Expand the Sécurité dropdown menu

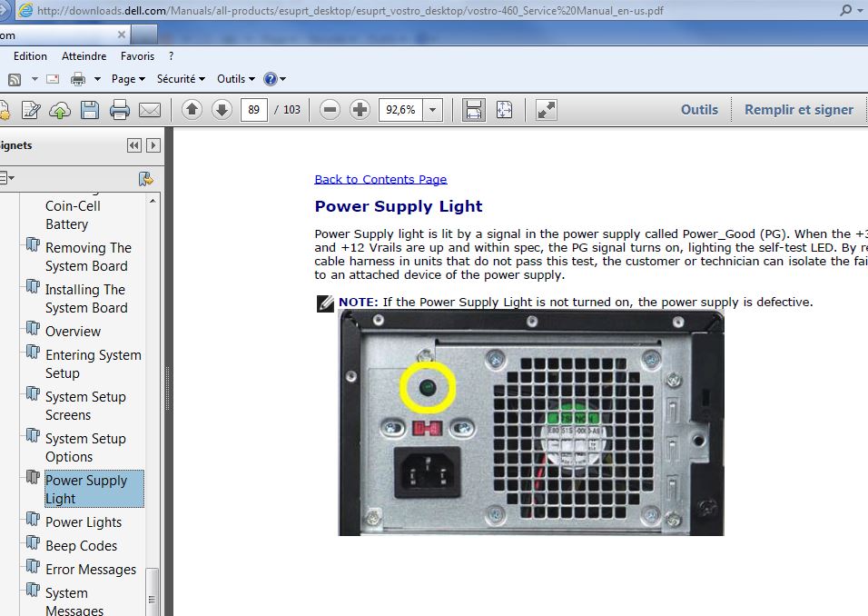(x=181, y=79)
